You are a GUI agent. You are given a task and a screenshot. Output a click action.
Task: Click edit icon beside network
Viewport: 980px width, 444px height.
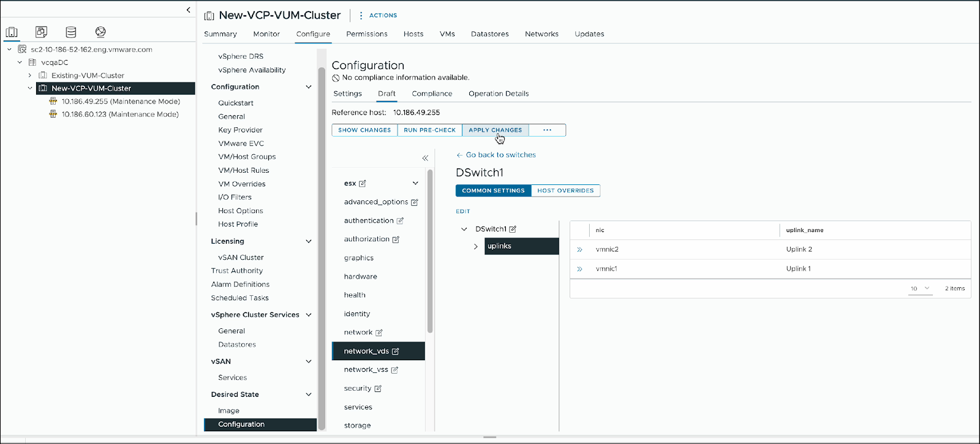[379, 333]
